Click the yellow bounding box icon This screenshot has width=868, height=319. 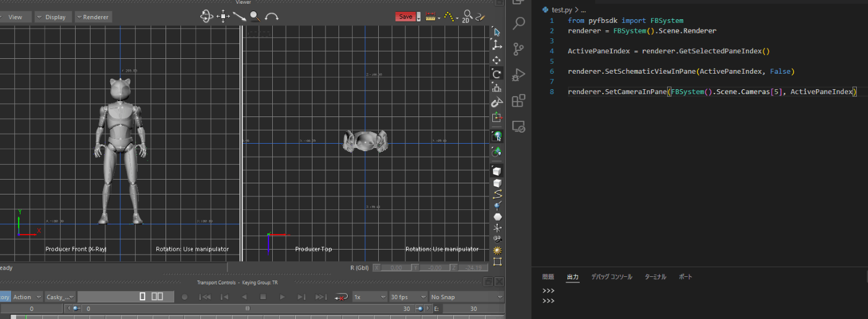click(x=497, y=262)
